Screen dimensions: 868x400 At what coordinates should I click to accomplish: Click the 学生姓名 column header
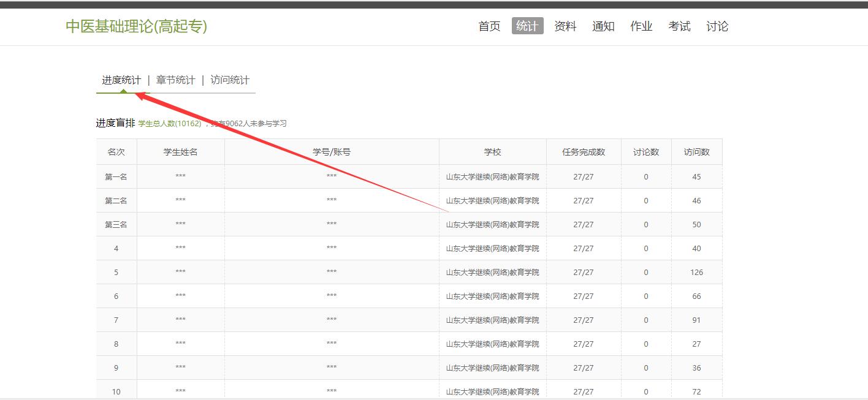point(180,152)
